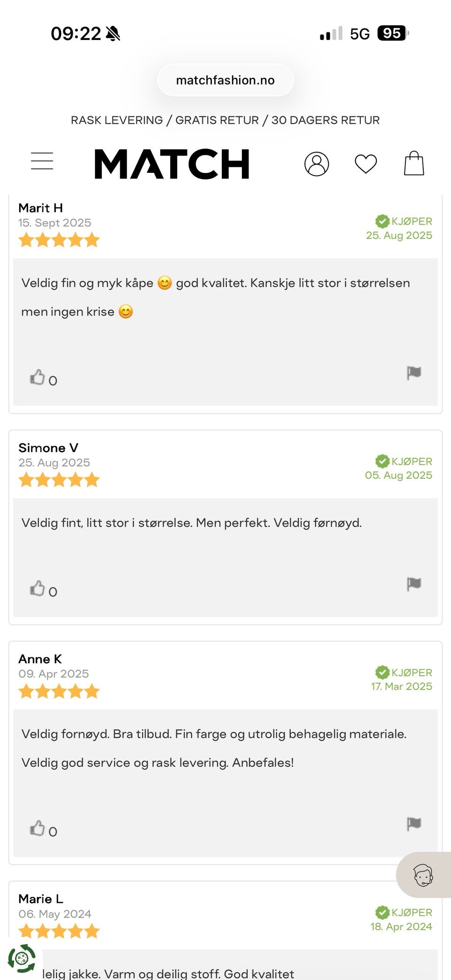Go to homepage via MATCH logo
Image resolution: width=451 pixels, height=980 pixels.
171,163
